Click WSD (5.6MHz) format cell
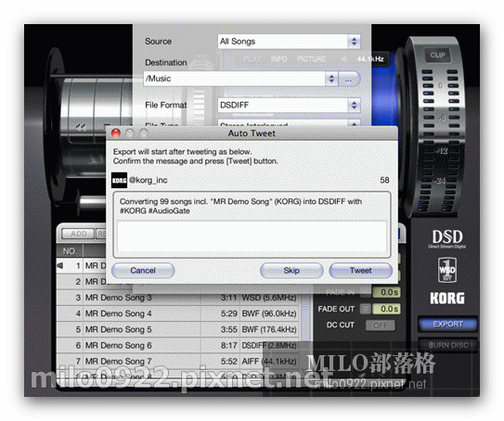504x421 pixels. (x=269, y=298)
